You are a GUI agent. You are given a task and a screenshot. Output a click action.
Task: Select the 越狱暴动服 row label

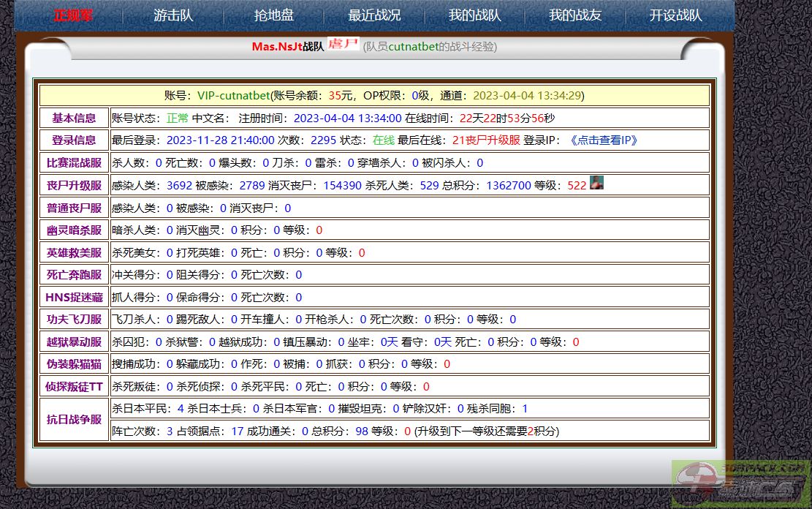pyautogui.click(x=74, y=342)
